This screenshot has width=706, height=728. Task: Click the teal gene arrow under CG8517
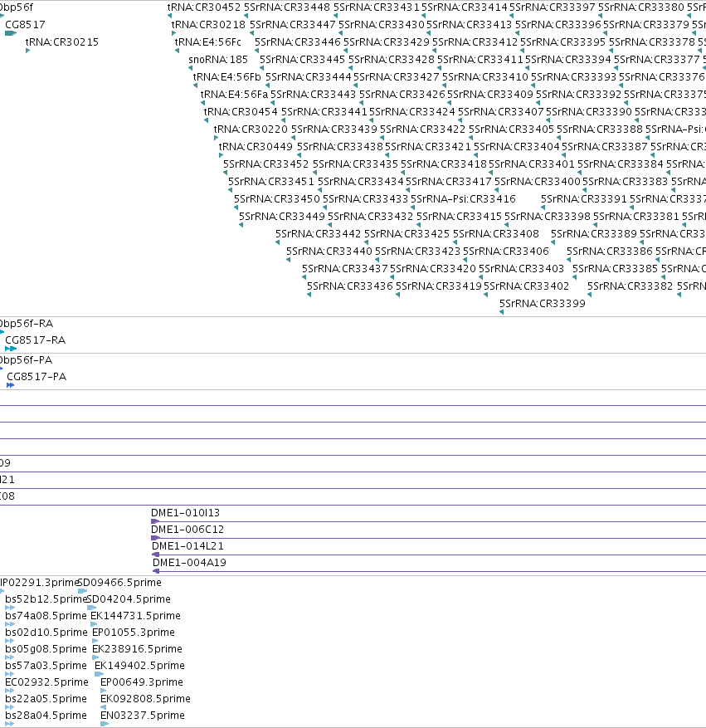pyautogui.click(x=11, y=33)
